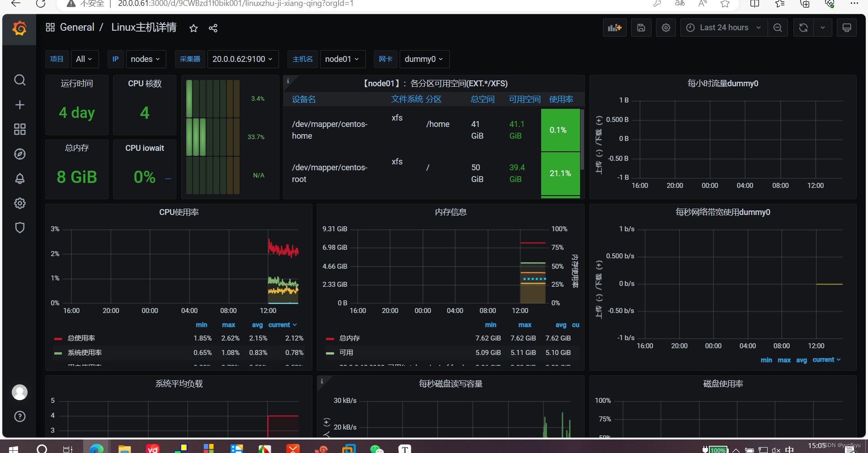Open the 系统平均负载 panel title menu
Viewport: 868px width, 453px height.
click(179, 384)
